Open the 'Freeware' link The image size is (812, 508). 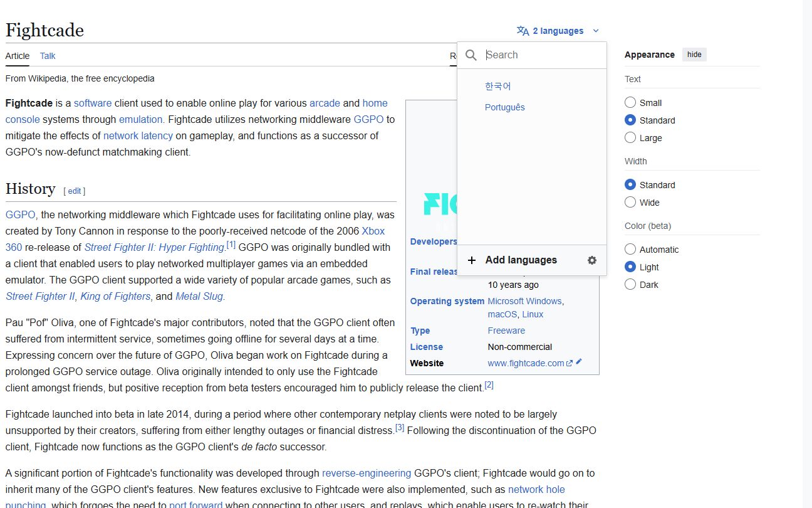[x=506, y=331]
